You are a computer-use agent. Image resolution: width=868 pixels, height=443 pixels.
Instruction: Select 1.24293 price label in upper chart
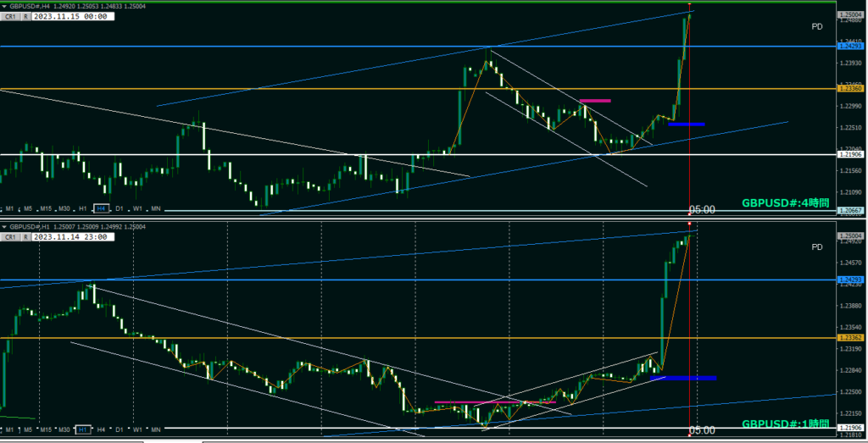(x=852, y=47)
